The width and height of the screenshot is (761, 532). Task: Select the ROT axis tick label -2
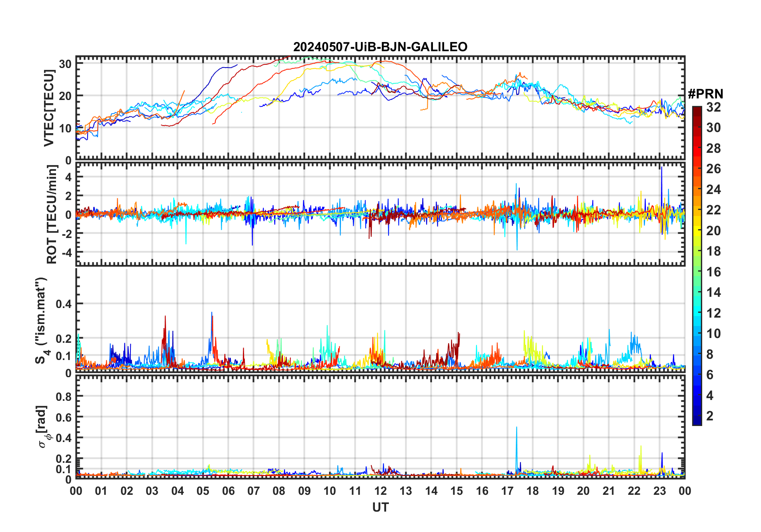click(66, 234)
